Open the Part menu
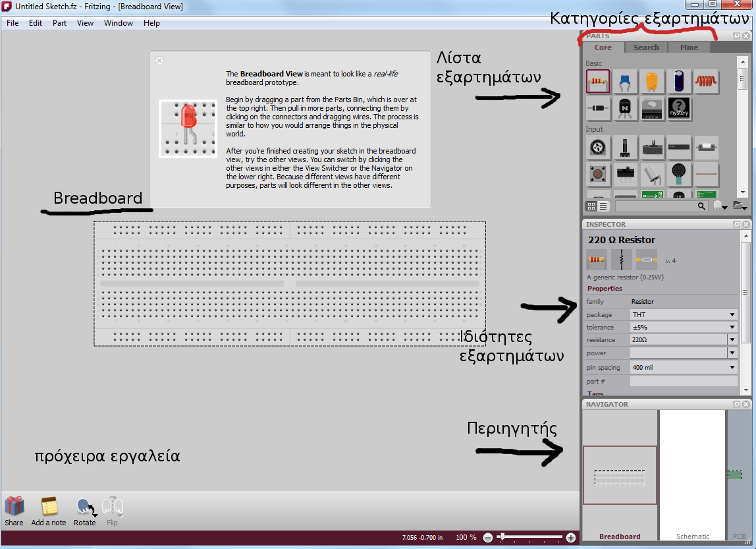This screenshot has width=756, height=549. click(x=59, y=22)
